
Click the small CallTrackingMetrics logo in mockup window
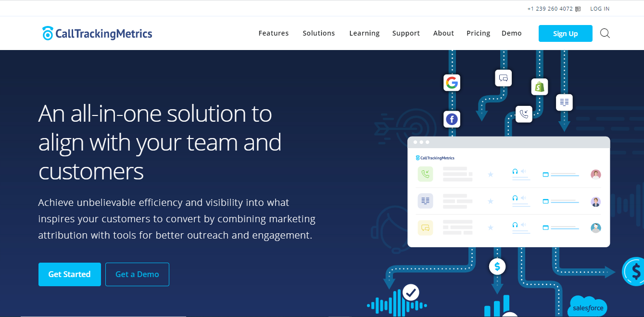point(435,158)
